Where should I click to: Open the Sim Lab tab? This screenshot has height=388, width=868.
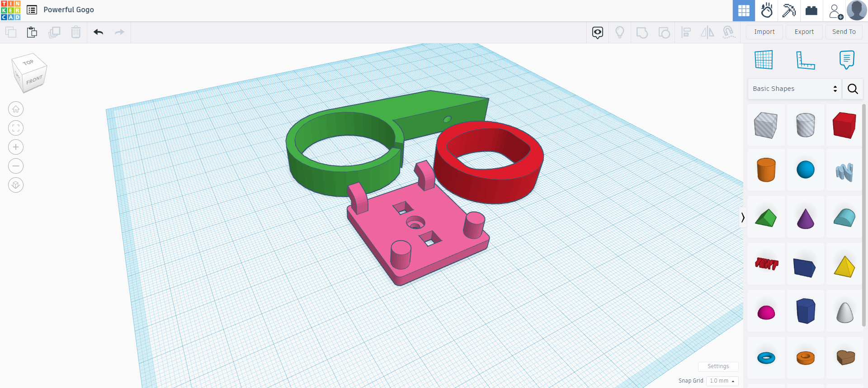pyautogui.click(x=767, y=10)
